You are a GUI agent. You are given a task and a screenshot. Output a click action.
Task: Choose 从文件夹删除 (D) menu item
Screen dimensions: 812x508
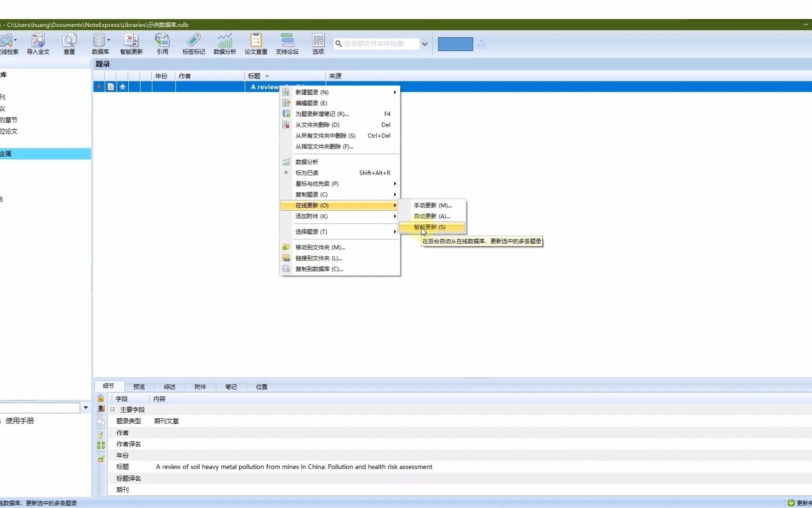[340, 125]
